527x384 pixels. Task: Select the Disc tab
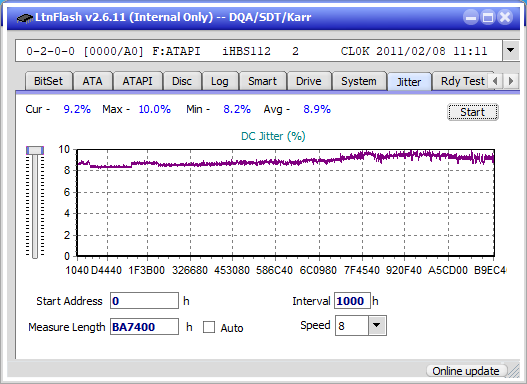(182, 81)
